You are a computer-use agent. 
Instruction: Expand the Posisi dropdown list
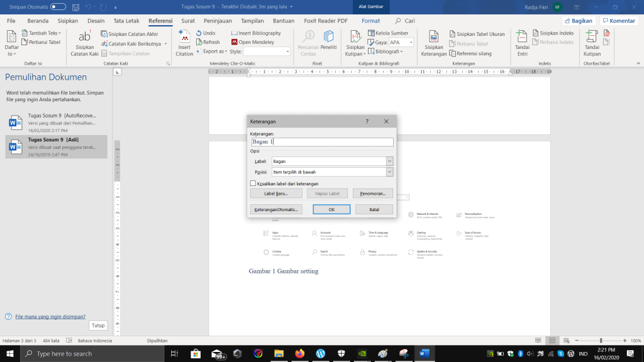click(389, 172)
